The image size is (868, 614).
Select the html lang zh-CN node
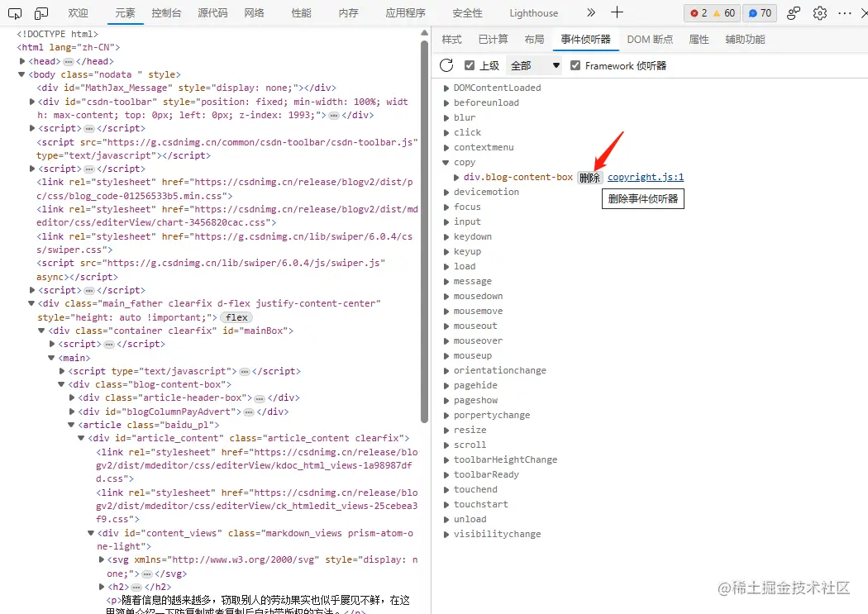pyautogui.click(x=68, y=48)
